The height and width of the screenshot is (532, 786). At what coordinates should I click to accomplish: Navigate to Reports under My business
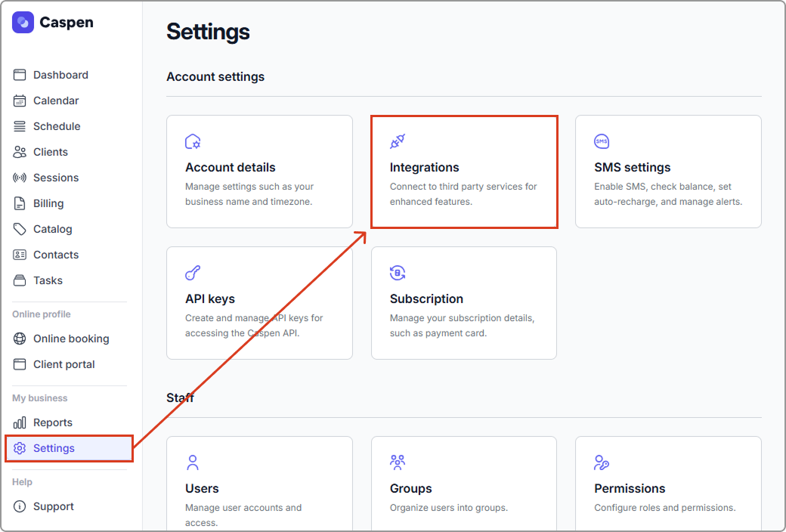[53, 422]
